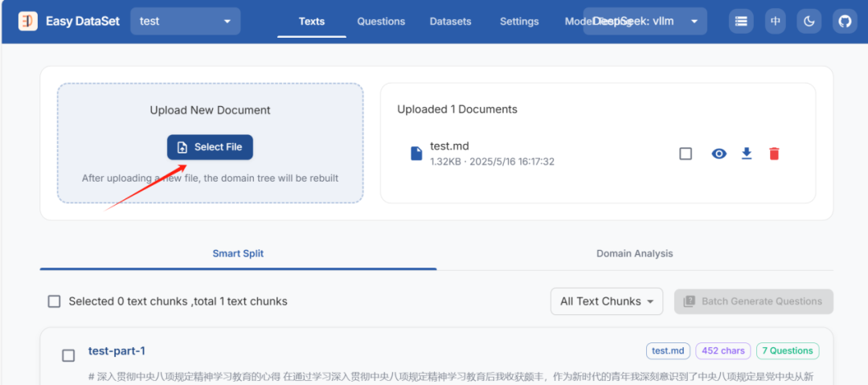868x385 pixels.
Task: Open the GitHub repository icon
Action: (845, 22)
